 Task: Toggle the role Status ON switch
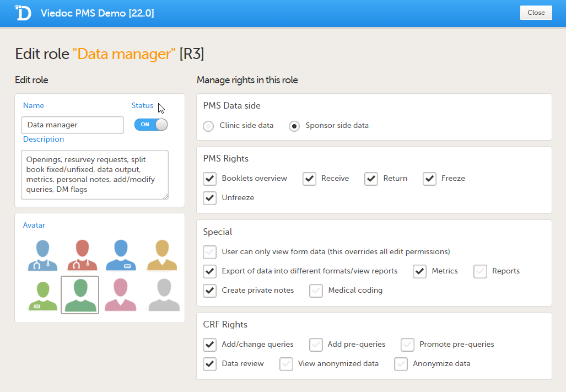coord(150,125)
